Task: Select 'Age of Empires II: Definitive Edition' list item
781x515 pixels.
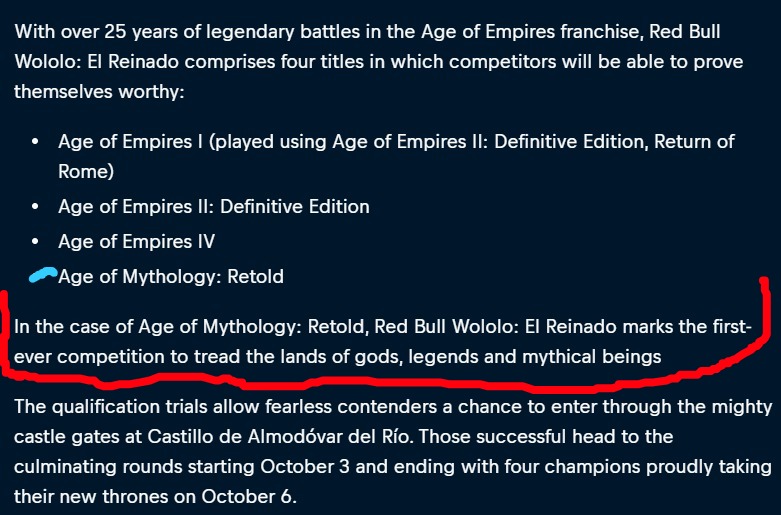Action: [x=214, y=207]
